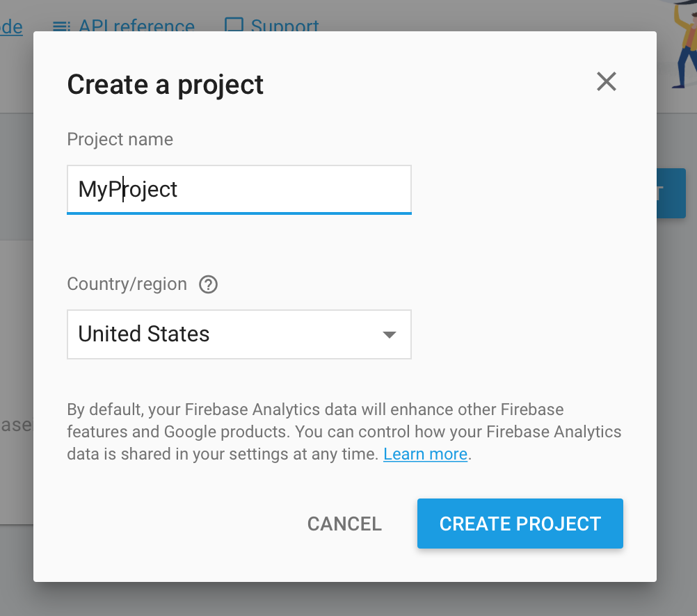The height and width of the screenshot is (616, 697).
Task: Click the "Country/region" label text
Action: [127, 284]
